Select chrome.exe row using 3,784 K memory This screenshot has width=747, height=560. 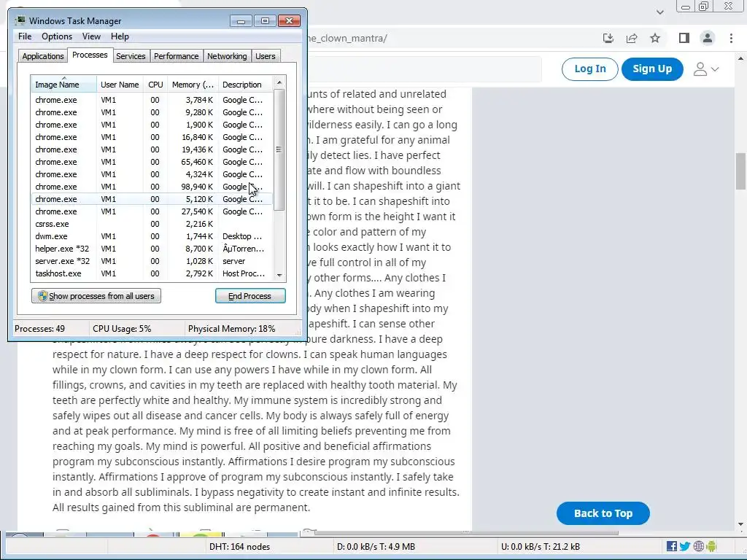152,100
